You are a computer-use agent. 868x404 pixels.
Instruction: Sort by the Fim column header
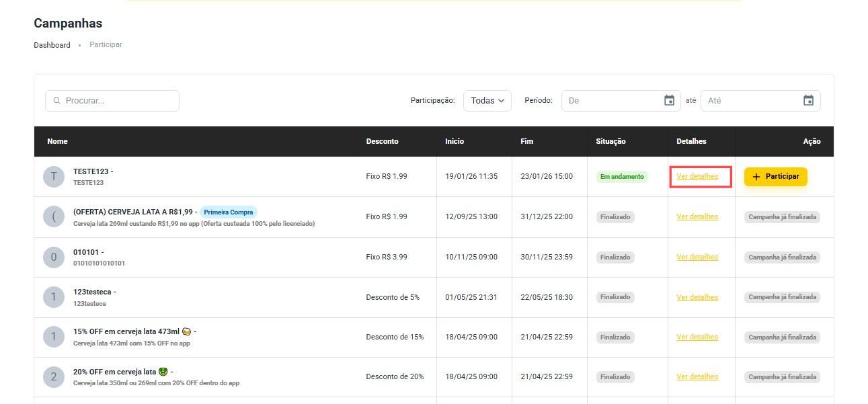click(526, 141)
